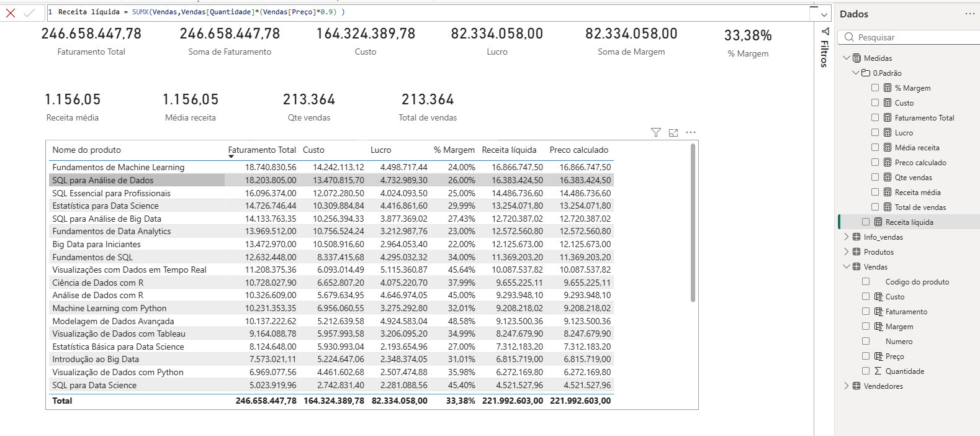Select the Receita média card showing 1.156,05
This screenshot has height=436, width=980.
tap(73, 107)
